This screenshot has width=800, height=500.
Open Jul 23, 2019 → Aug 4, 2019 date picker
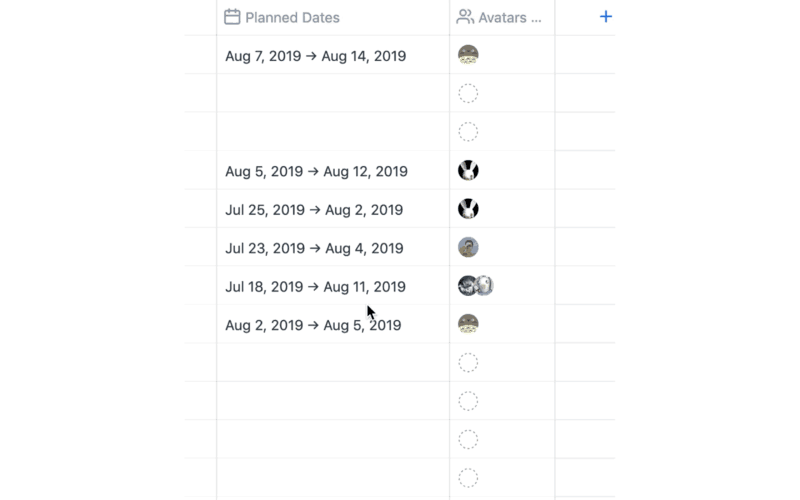pos(314,248)
